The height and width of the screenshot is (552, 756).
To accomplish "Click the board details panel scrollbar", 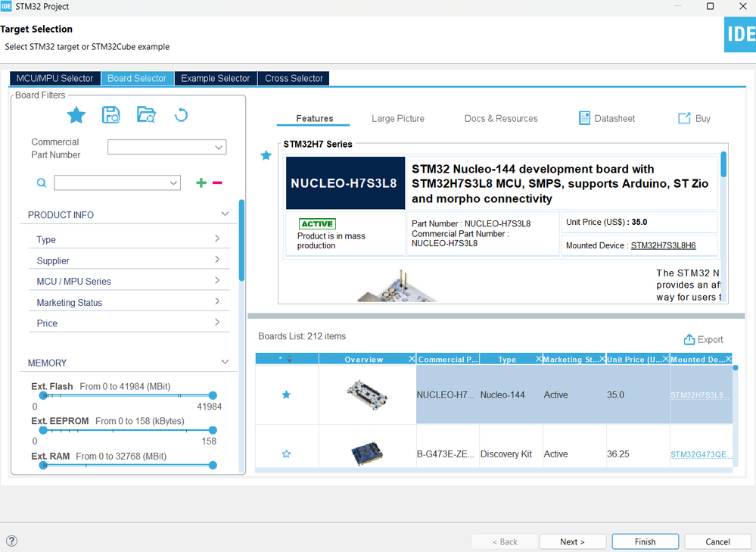I will pos(723,164).
